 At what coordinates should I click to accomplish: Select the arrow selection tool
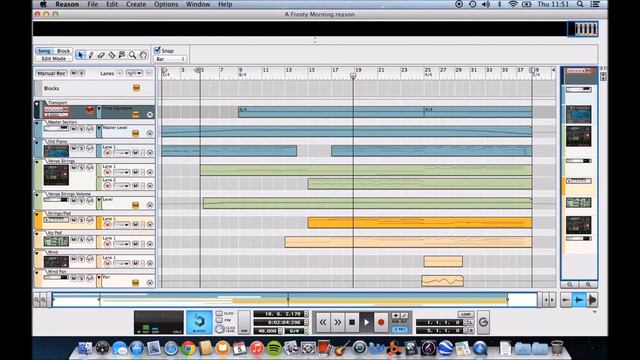point(81,55)
